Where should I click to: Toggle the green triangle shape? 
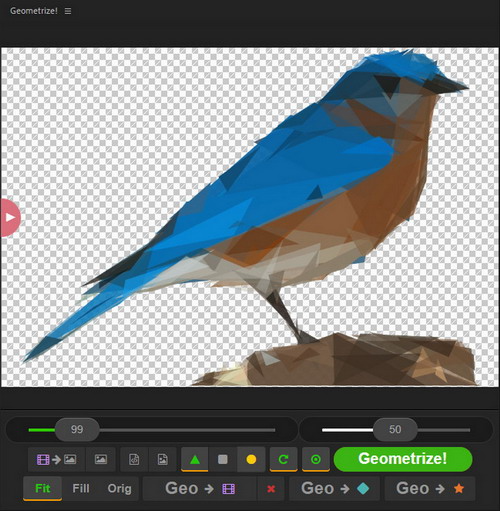195,460
